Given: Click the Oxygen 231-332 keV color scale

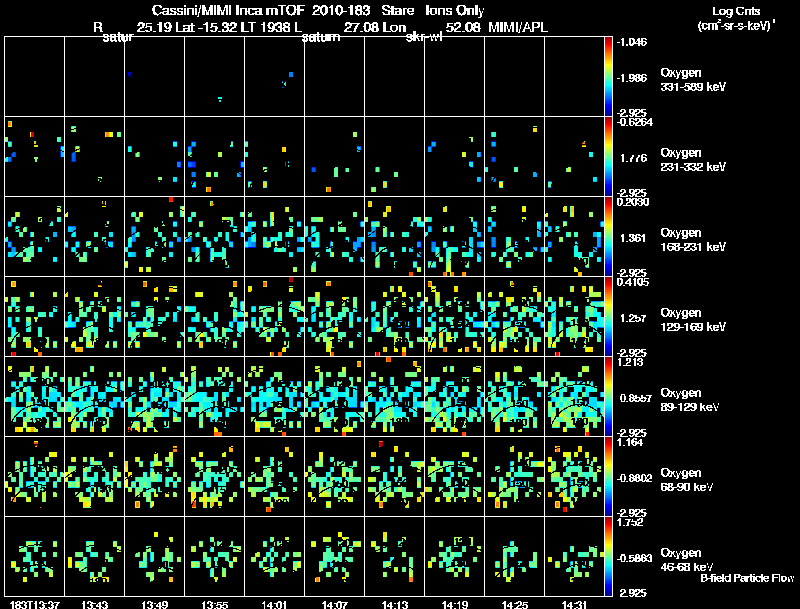Looking at the screenshot, I should [x=608, y=156].
